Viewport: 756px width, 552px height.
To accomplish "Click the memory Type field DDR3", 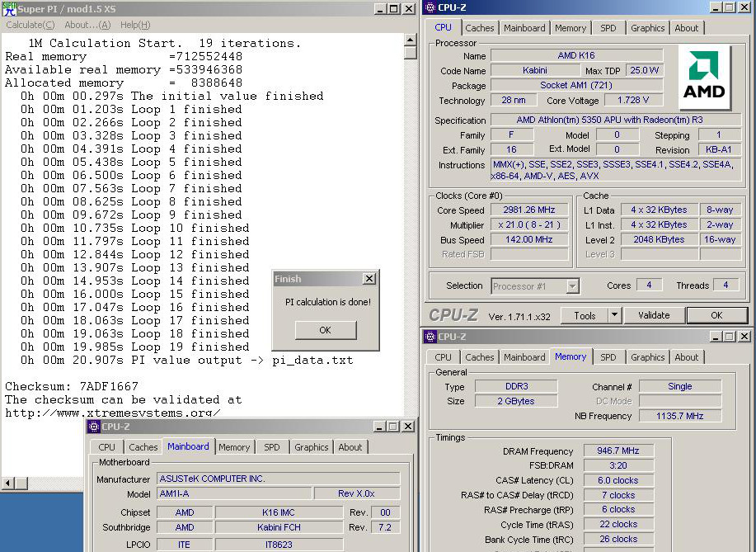I will 516,386.
